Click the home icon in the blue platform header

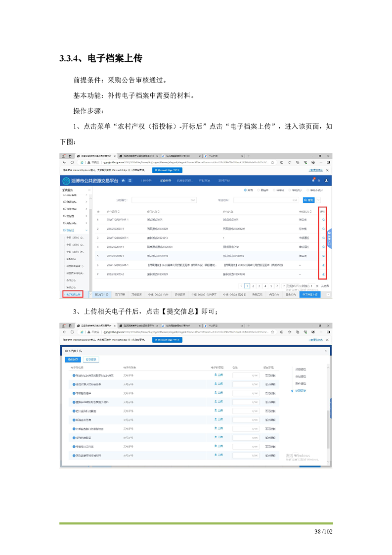click(123, 181)
